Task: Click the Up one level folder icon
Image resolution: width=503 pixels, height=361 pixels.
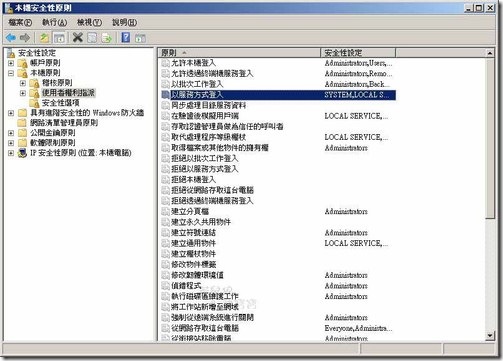Action: click(44, 38)
